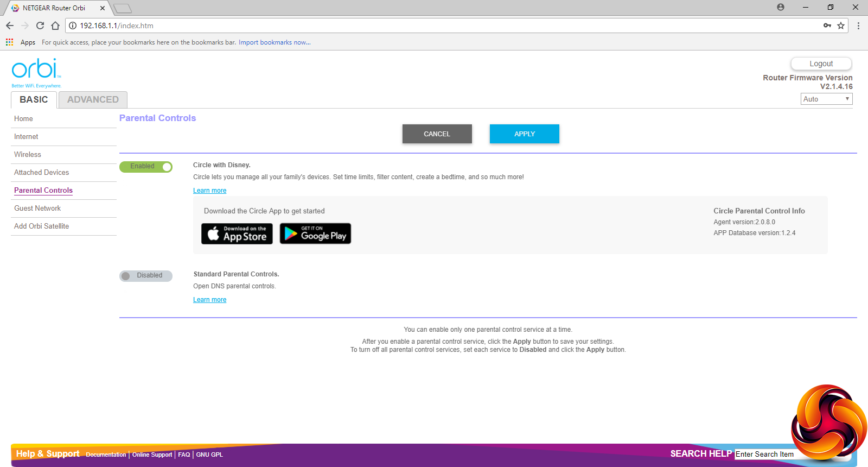
Task: Reload the router page
Action: point(40,26)
